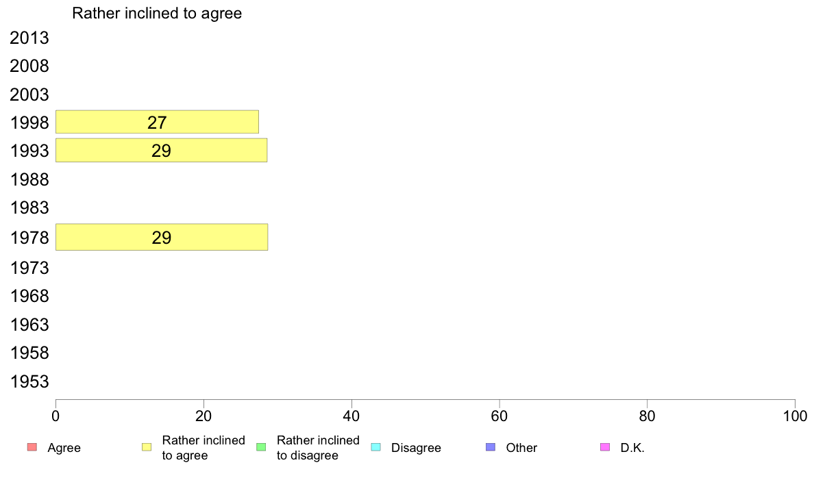Click the magenta D.K. legend swatch
The width and height of the screenshot is (814, 504).
pos(605,447)
